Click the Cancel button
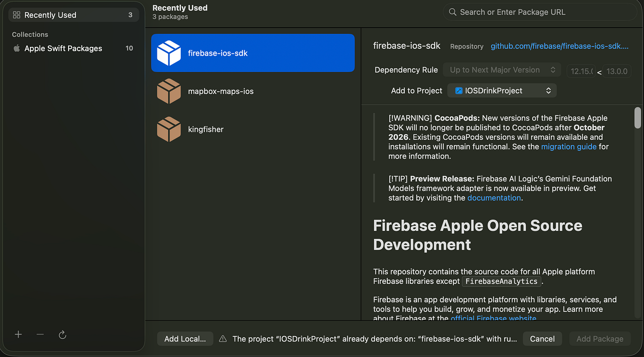The image size is (644, 357). 542,339
